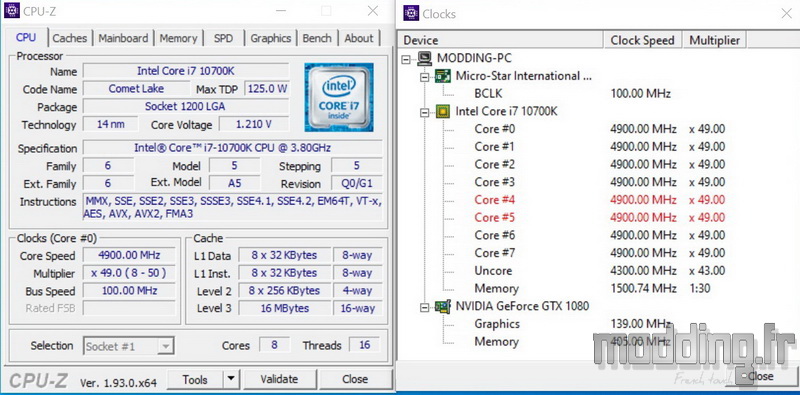This screenshot has height=395, width=800.
Task: Click the MODDING-PC computer icon
Action: (424, 59)
